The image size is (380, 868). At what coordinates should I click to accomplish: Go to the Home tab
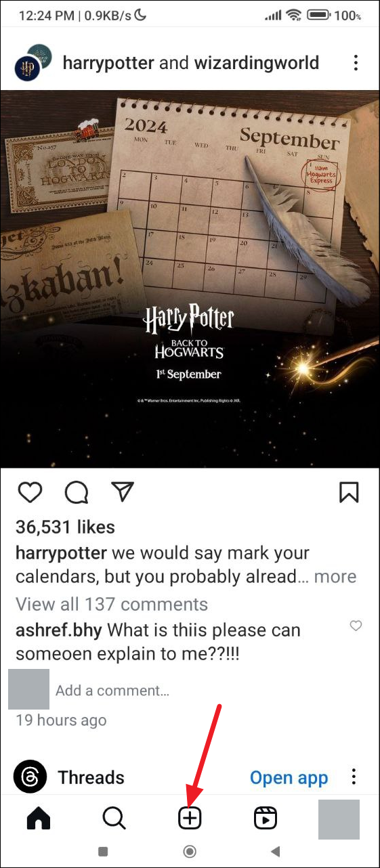[x=39, y=819]
